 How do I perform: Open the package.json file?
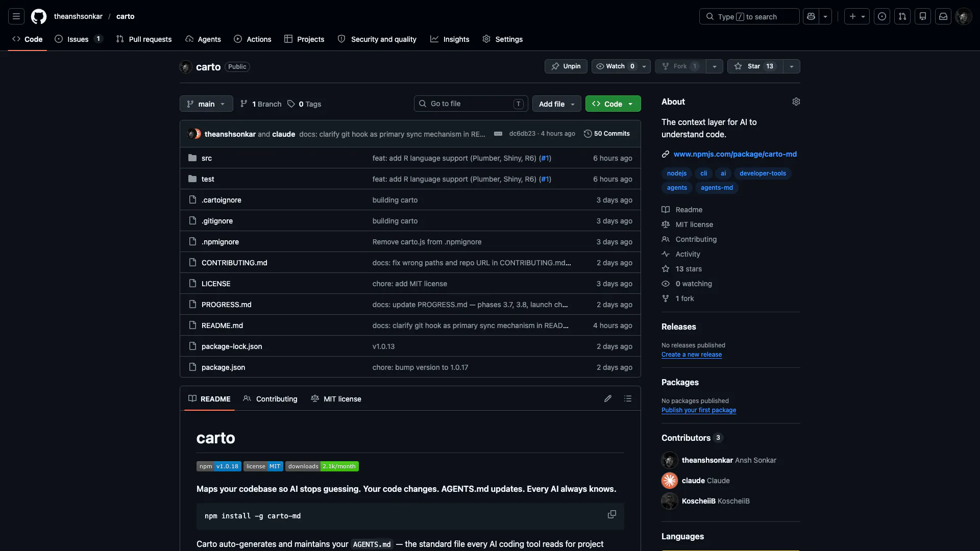[x=223, y=367]
